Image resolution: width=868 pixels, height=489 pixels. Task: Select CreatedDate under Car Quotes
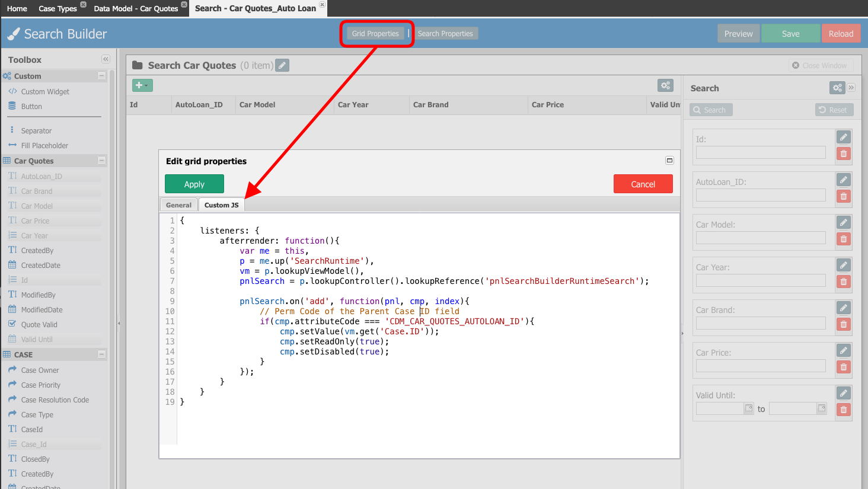coord(41,266)
